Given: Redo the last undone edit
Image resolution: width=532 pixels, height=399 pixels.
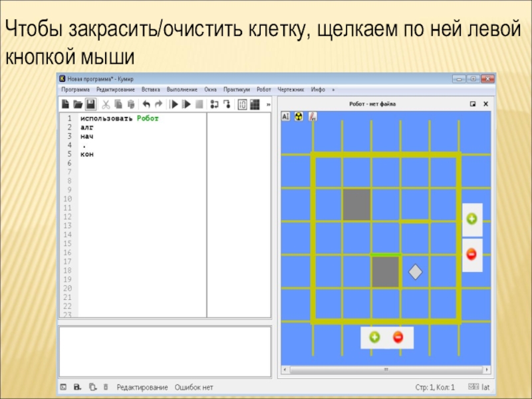Looking at the screenshot, I should tap(158, 104).
